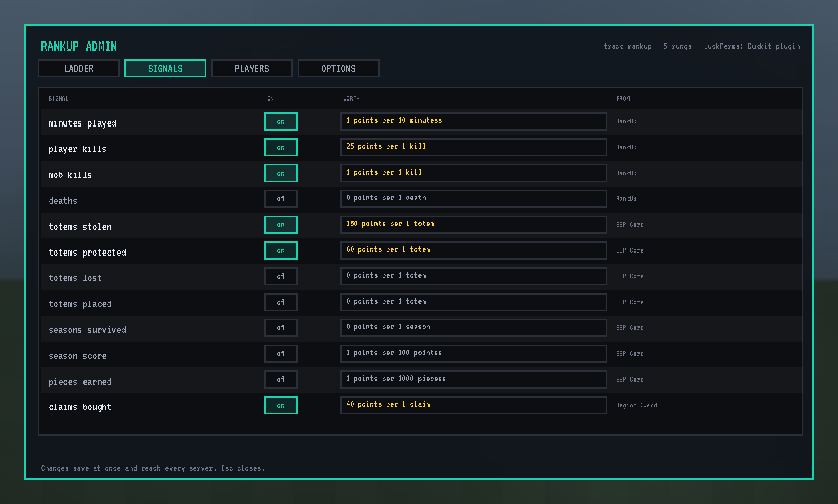Click the deaths worth input field
The height and width of the screenshot is (504, 838).
(474, 199)
